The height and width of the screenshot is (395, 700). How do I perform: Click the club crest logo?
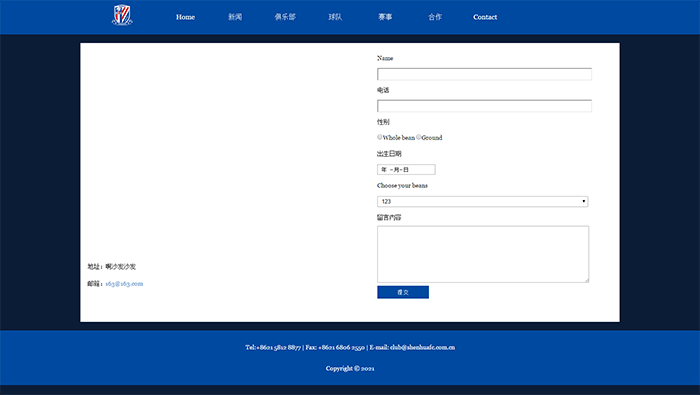coord(122,15)
